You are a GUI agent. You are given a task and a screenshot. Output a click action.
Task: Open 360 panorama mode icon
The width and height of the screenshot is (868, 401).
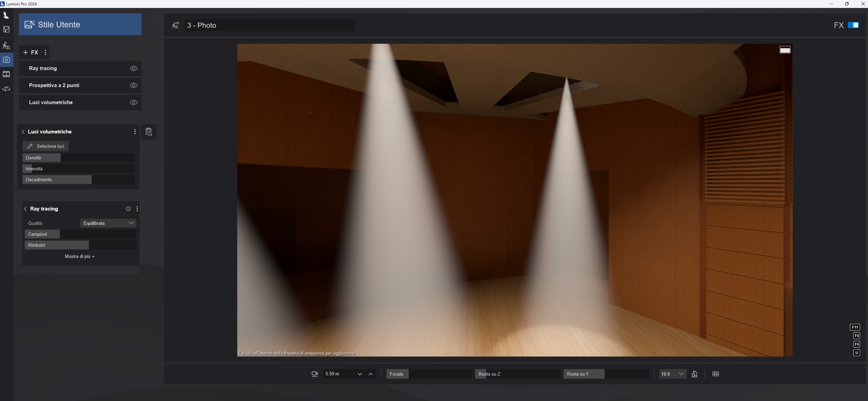pyautogui.click(x=6, y=89)
